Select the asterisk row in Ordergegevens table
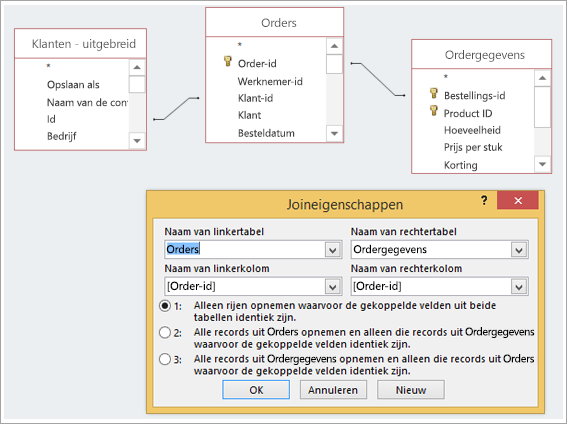567x424 pixels. 446,77
